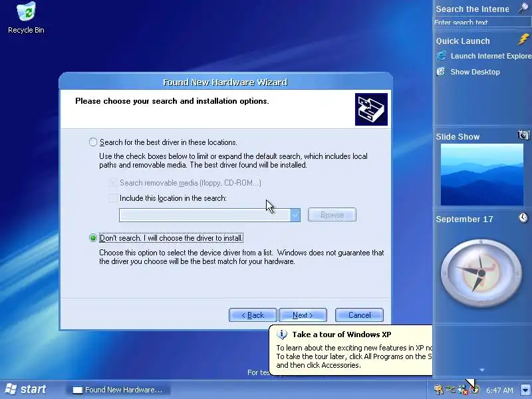Click the hardware wizard header icon
The height and width of the screenshot is (399, 532).
pos(371,109)
